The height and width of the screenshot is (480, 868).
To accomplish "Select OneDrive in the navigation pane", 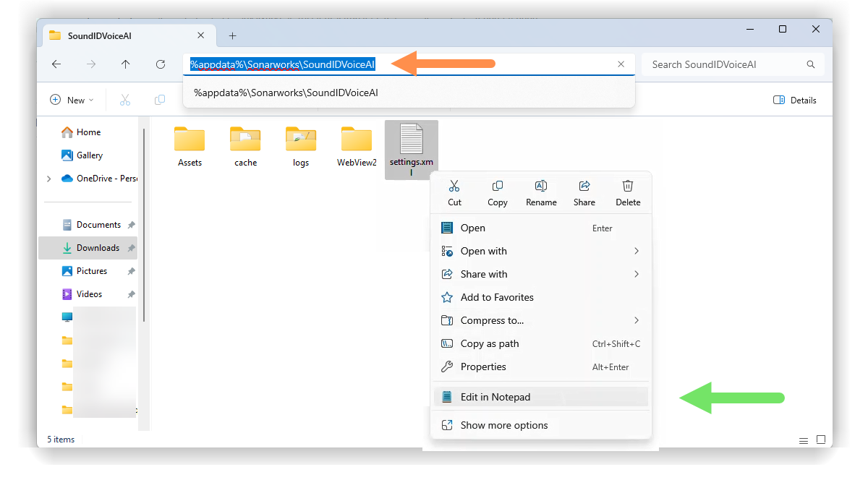I will [x=98, y=179].
